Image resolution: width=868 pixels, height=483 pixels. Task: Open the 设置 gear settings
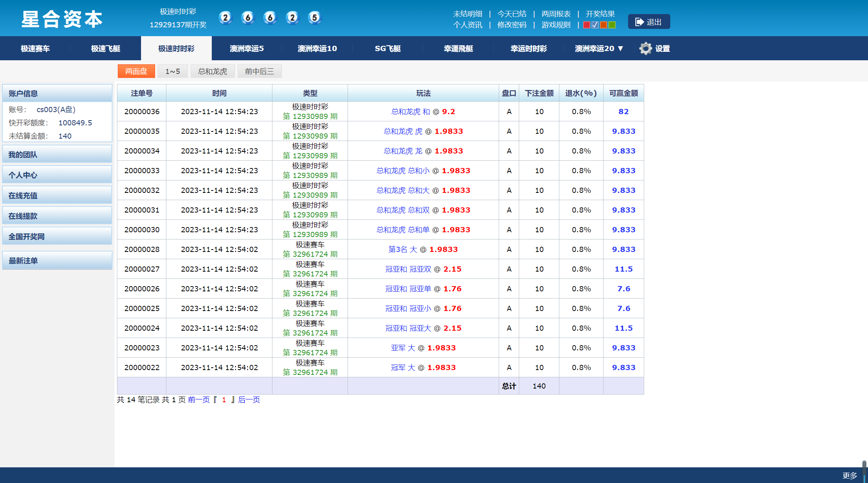point(655,49)
